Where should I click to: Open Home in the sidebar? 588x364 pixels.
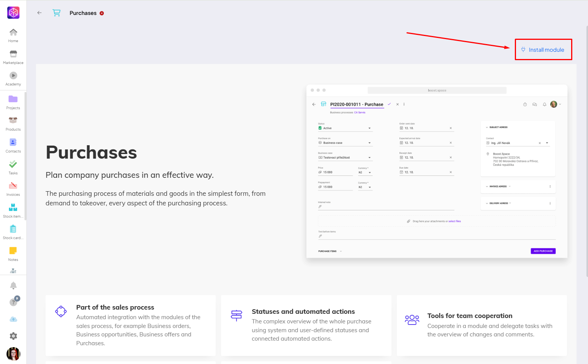click(13, 35)
